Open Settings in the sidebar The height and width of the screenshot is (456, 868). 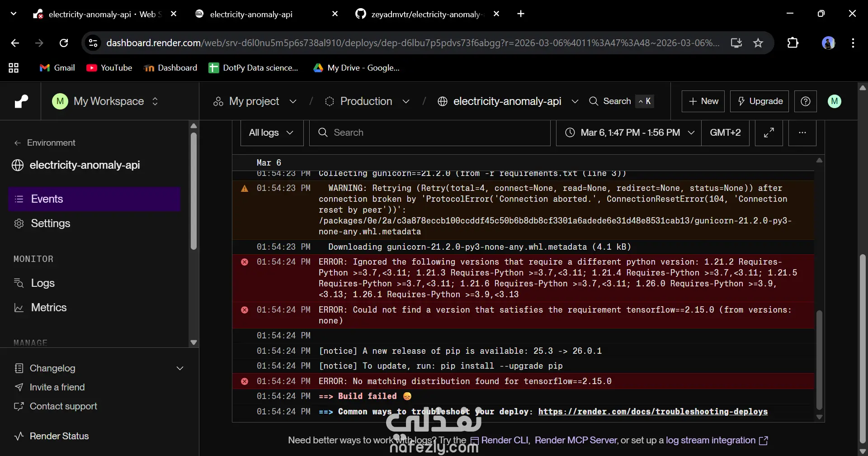94,223
